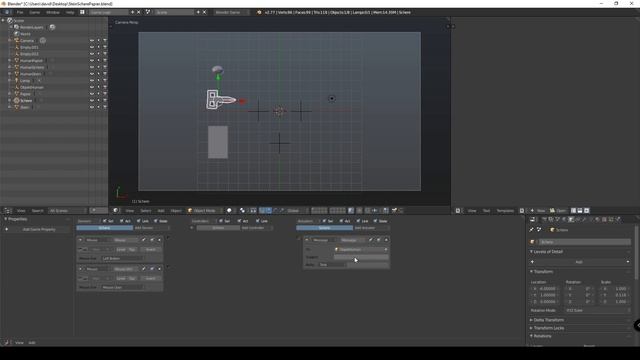
Task: Toggle sensors State checkbox
Action: coord(156,221)
